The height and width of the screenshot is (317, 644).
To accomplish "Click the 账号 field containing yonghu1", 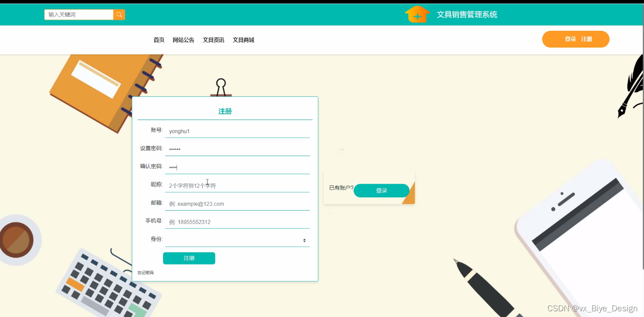I will point(237,131).
